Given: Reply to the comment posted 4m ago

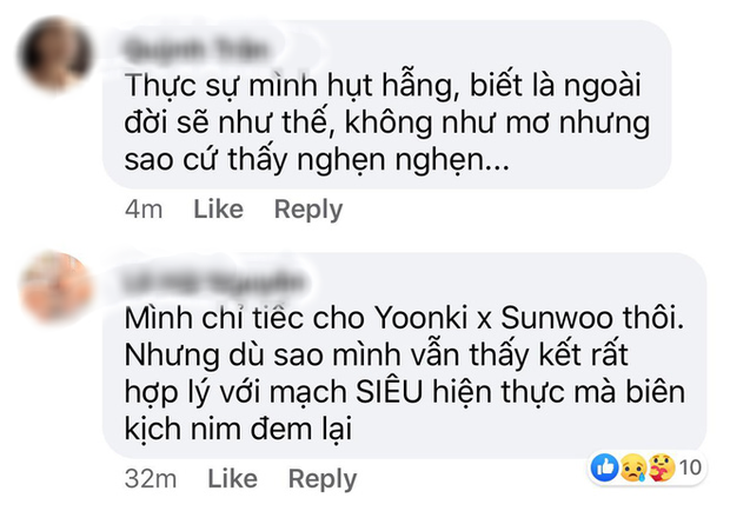Looking at the screenshot, I should pos(308,209).
